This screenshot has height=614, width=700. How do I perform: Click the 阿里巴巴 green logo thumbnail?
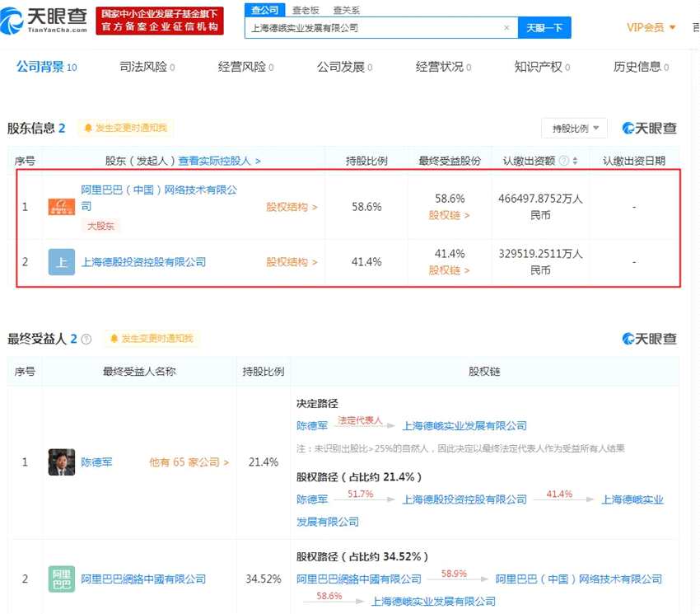click(62, 579)
